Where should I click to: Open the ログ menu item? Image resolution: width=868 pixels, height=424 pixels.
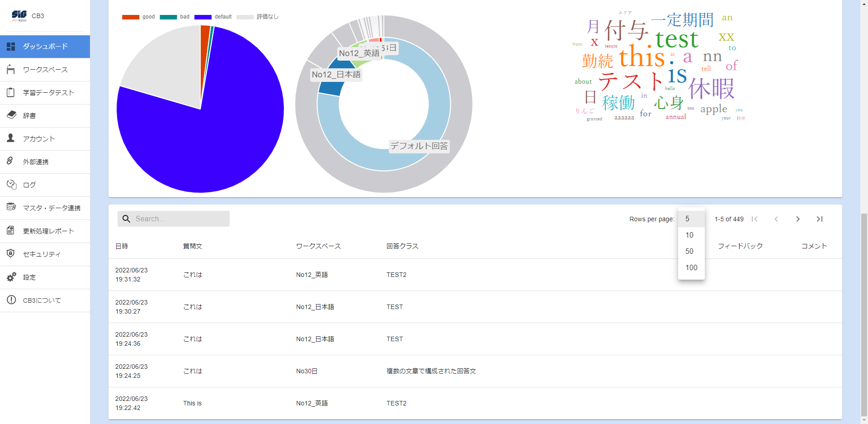tap(29, 185)
